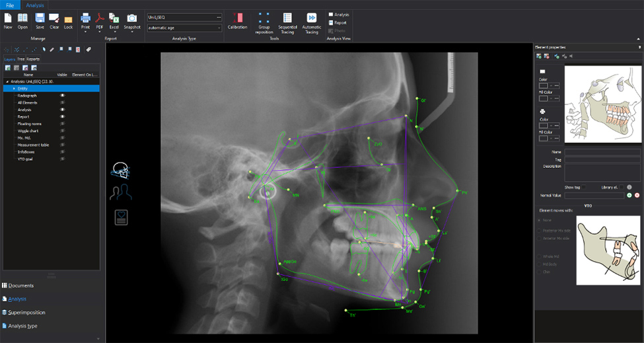The image size is (644, 343).
Task: Click the Name input field
Action: point(602,152)
